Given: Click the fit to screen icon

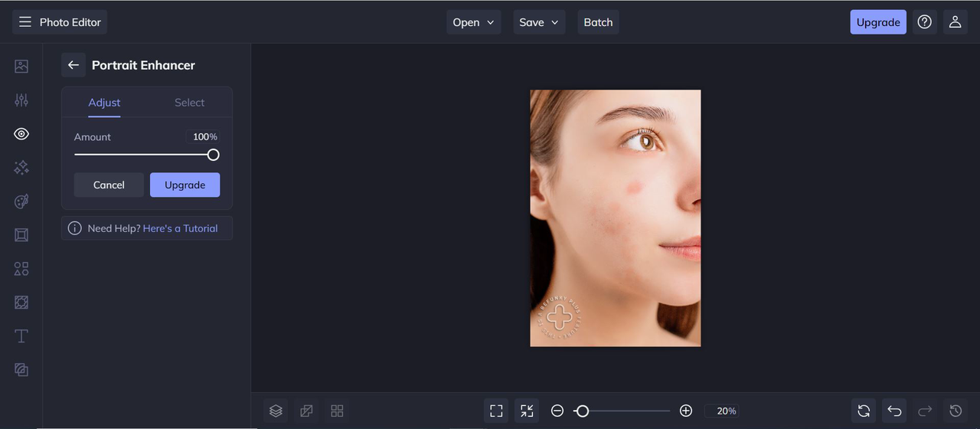Looking at the screenshot, I should tap(496, 411).
